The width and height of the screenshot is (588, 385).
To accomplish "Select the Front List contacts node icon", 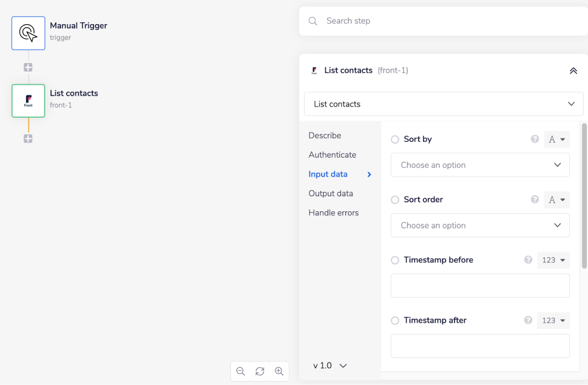I will click(x=28, y=101).
